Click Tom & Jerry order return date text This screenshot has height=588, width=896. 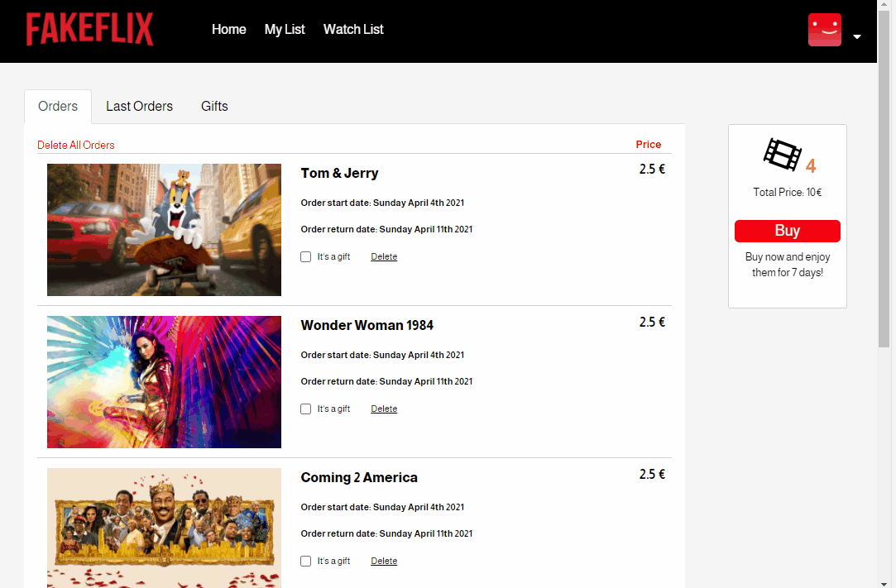(387, 229)
